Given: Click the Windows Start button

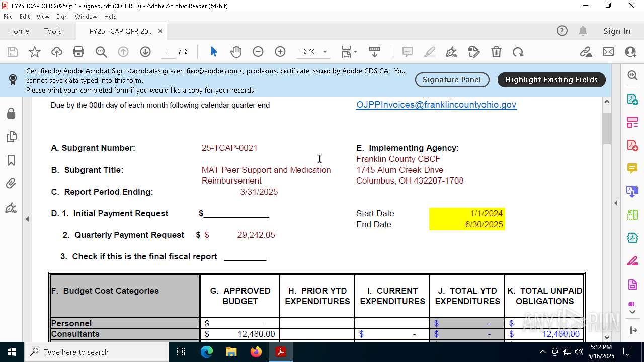Looking at the screenshot, I should point(12,352).
